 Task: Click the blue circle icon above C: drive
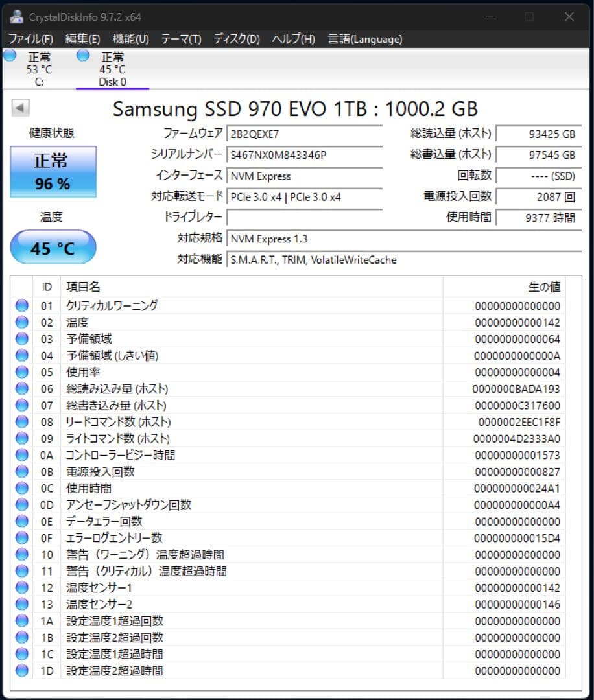tap(9, 57)
